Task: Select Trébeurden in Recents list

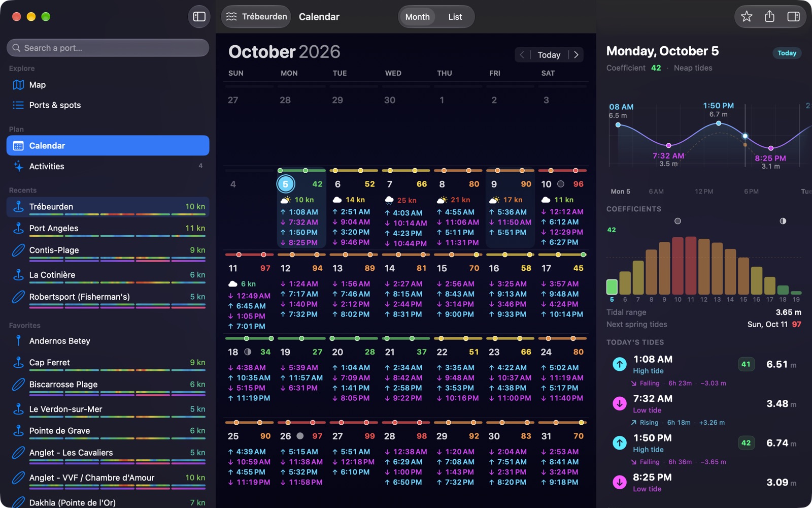Action: point(108,207)
